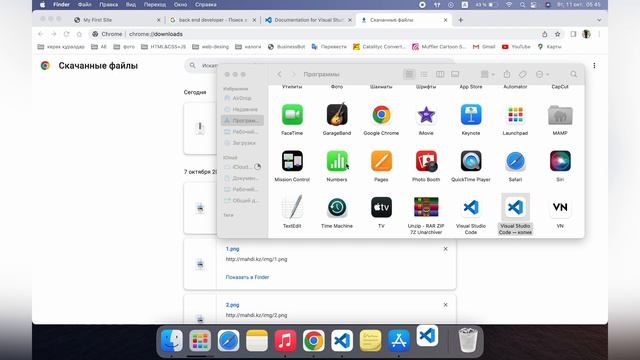Remove 1.png from downloads list

pyautogui.click(x=445, y=249)
